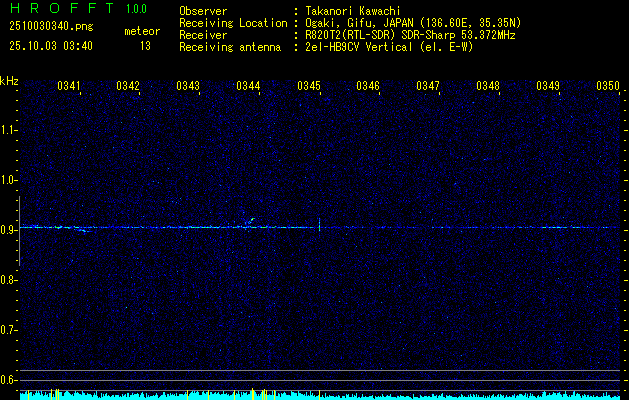The image size is (629, 400).
Task: Select the file name 2510030340.png
Action: pos(51,26)
